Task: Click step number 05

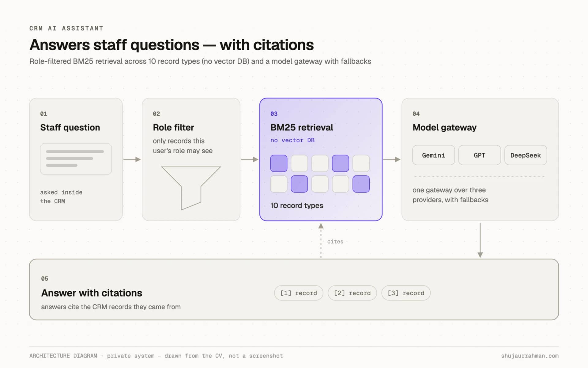Action: [x=45, y=278]
